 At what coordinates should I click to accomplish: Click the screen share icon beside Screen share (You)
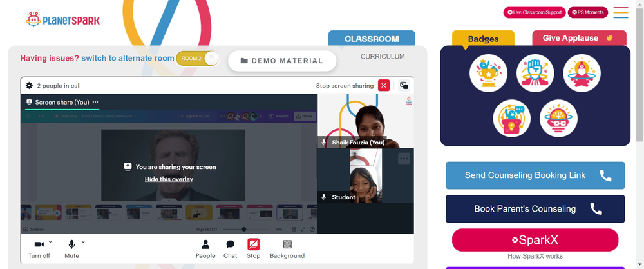coord(29,102)
